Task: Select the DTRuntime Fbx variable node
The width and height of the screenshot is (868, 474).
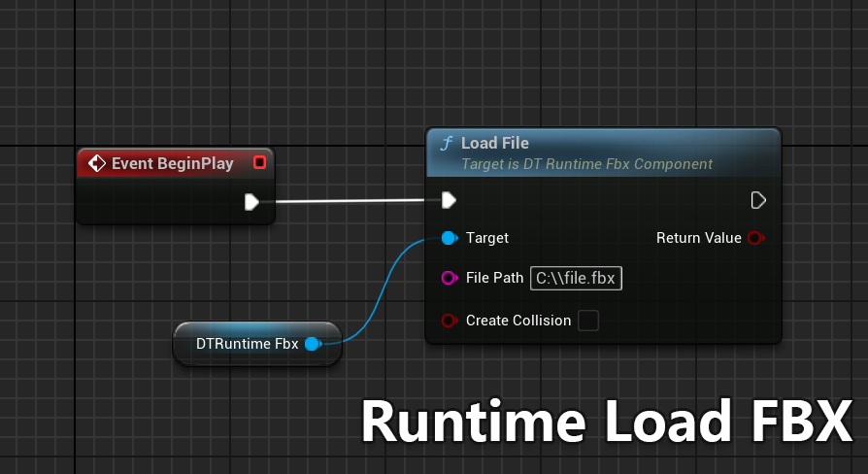Action: (x=257, y=344)
